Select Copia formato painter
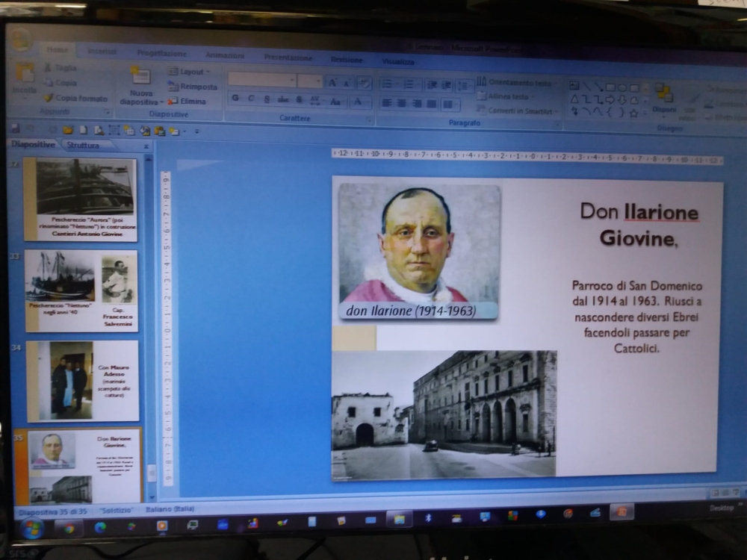Viewport: 747px width, 560px height. point(76,98)
